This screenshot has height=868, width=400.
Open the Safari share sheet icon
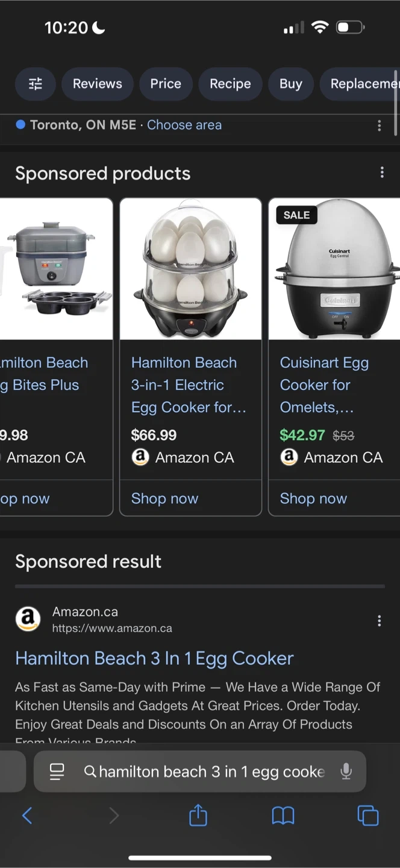point(198,816)
